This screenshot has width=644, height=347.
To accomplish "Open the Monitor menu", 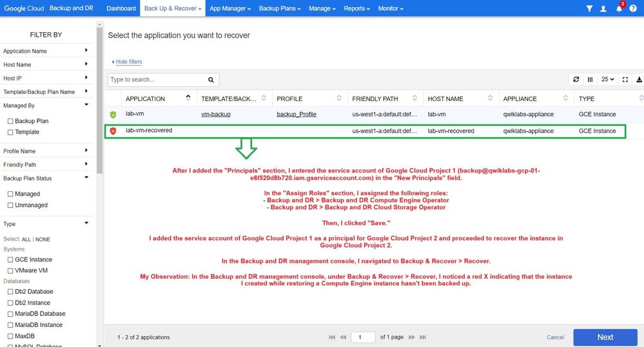I will (x=391, y=8).
